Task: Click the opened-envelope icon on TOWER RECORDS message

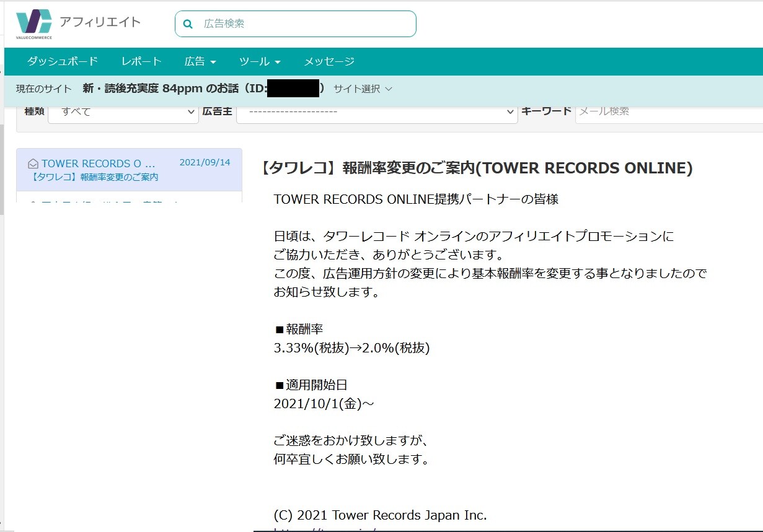Action: 33,164
